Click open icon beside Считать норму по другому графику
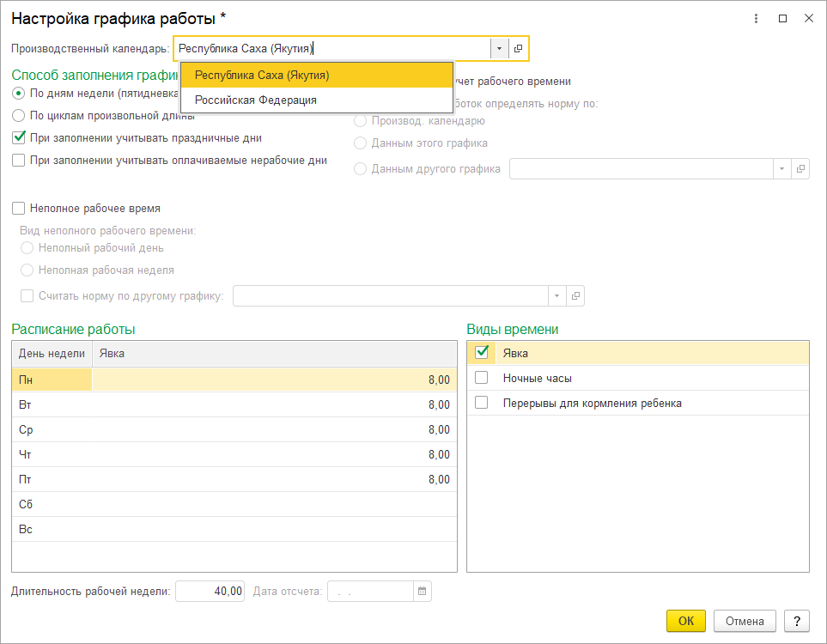Screen dimensions: 827x644 [x=575, y=296]
